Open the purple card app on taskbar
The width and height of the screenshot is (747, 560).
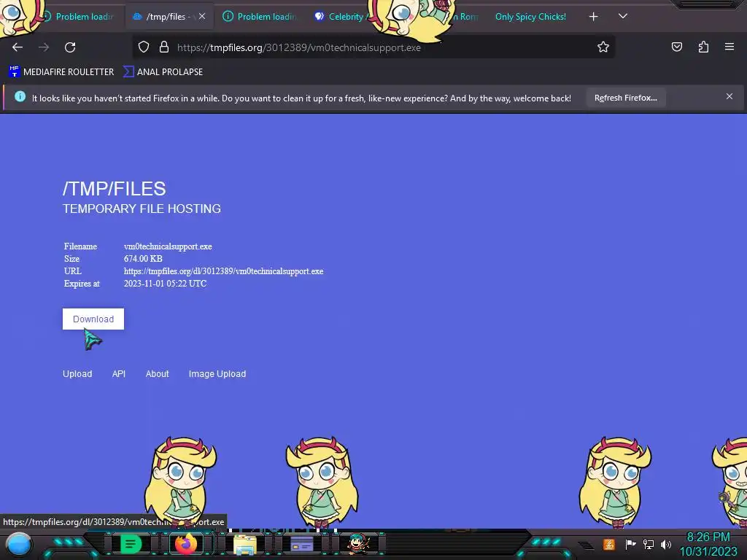pos(301,544)
